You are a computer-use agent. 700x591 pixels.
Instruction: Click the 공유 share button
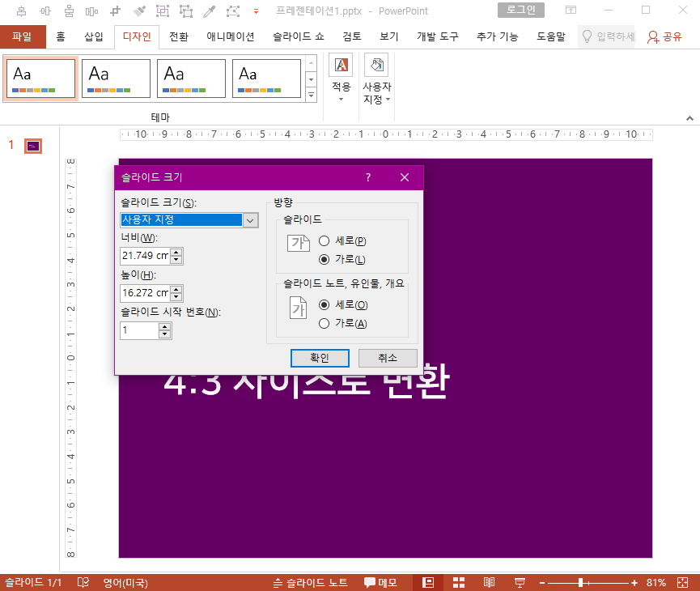[x=664, y=36]
